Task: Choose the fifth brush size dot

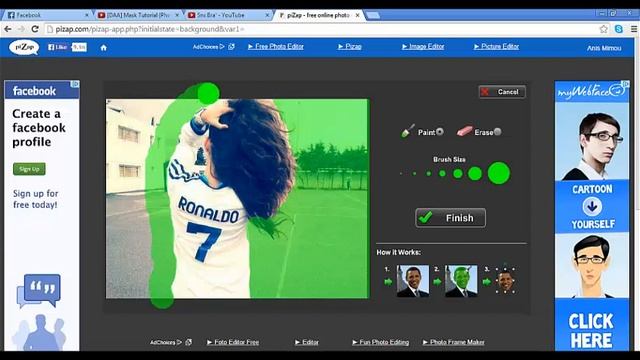Action: (458, 173)
